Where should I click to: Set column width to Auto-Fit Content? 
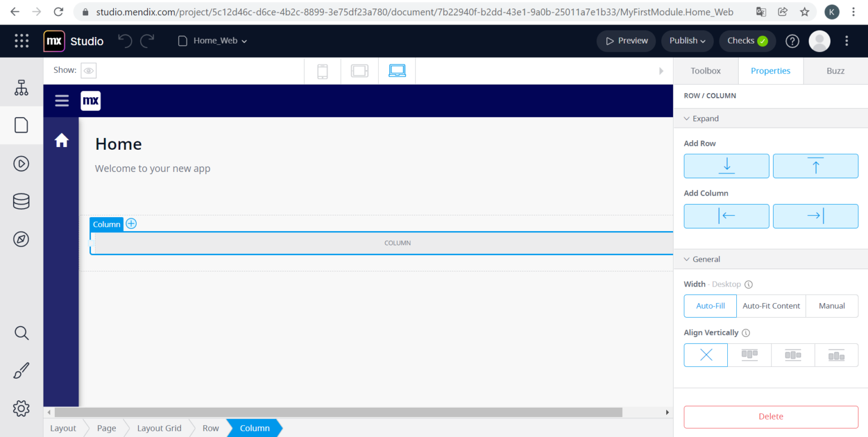click(x=771, y=306)
